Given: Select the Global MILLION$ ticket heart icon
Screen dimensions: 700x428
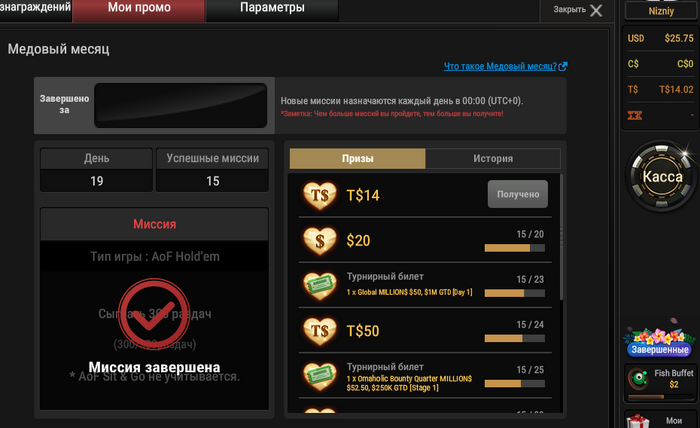Looking at the screenshot, I should click(320, 286).
